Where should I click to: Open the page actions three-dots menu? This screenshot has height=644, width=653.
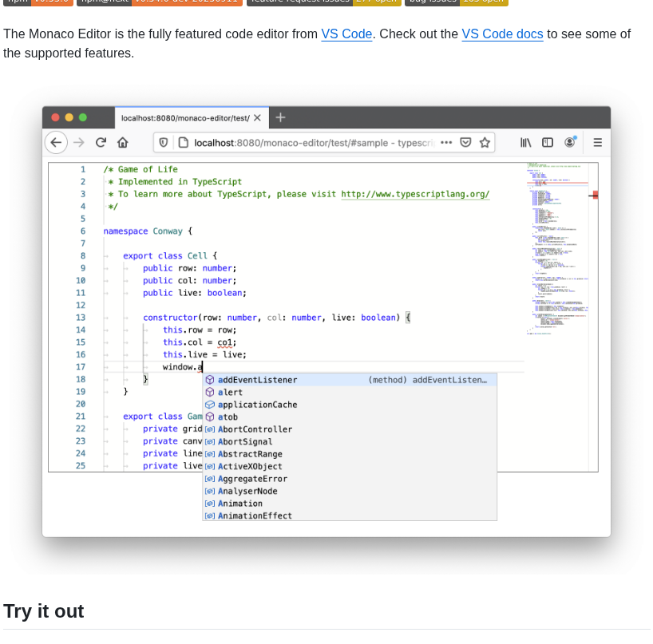[446, 143]
